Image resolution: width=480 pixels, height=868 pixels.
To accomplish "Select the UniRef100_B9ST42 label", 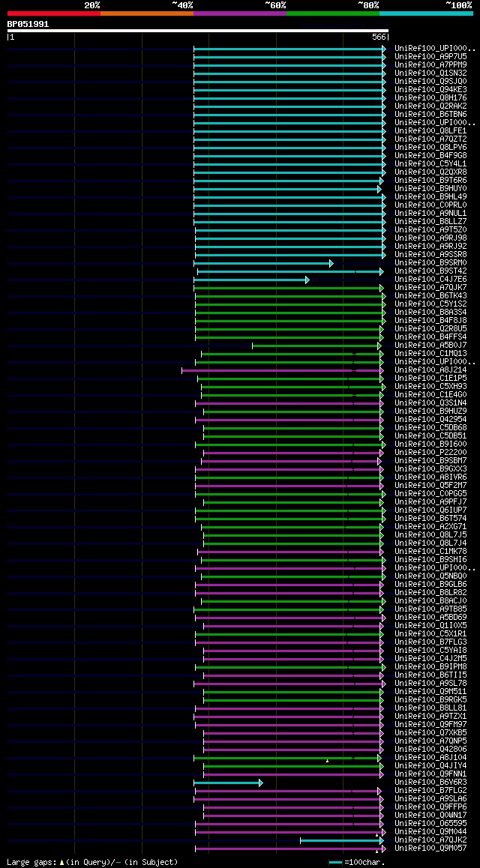I will point(430,271).
